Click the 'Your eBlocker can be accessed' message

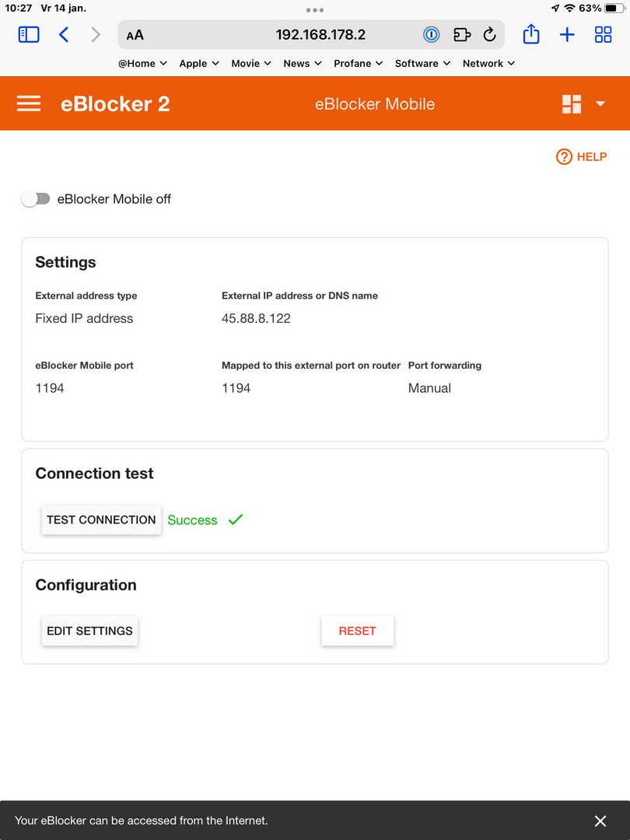tap(142, 821)
